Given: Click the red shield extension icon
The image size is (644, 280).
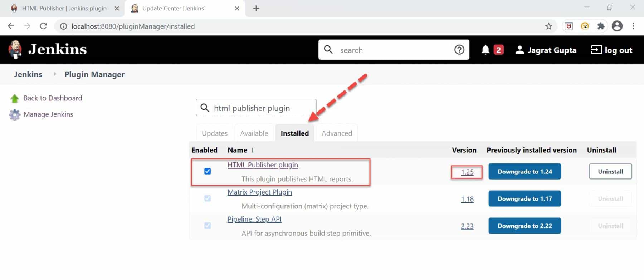Looking at the screenshot, I should 569,26.
